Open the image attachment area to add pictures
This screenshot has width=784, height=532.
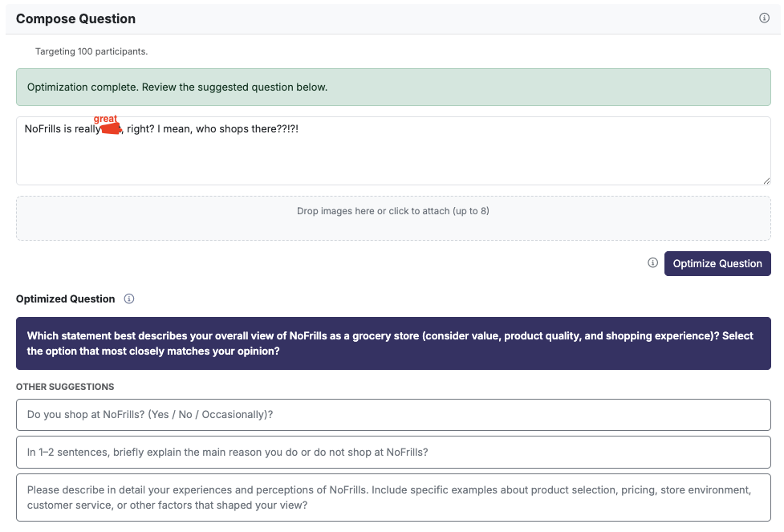coord(393,217)
